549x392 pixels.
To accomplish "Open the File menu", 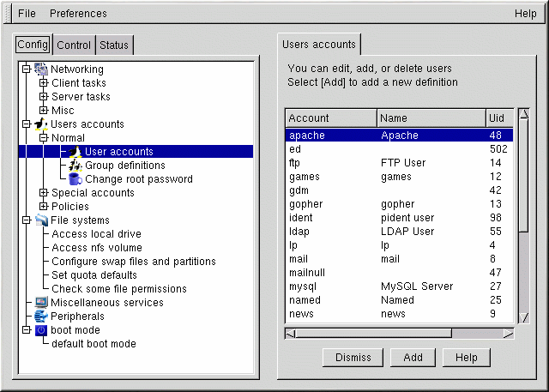I will pos(27,14).
